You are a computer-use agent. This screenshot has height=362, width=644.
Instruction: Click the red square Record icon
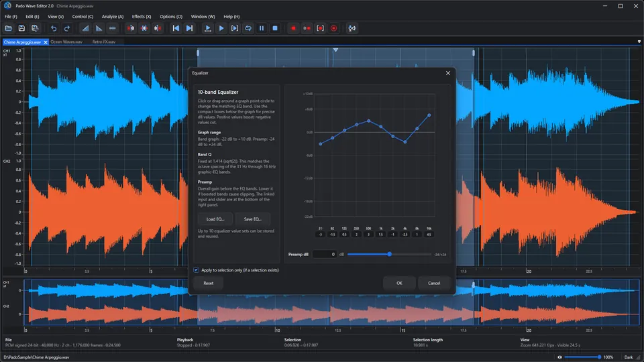point(293,28)
